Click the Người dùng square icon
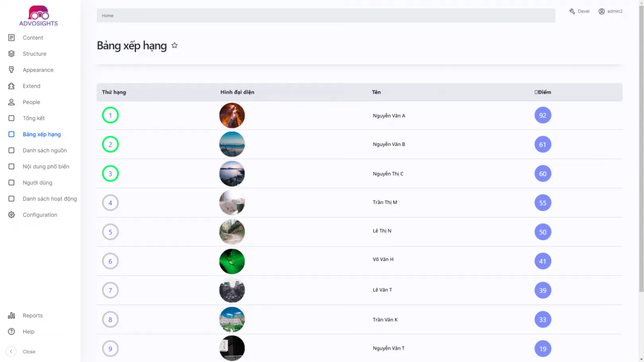The width and height of the screenshot is (644, 362). click(12, 182)
